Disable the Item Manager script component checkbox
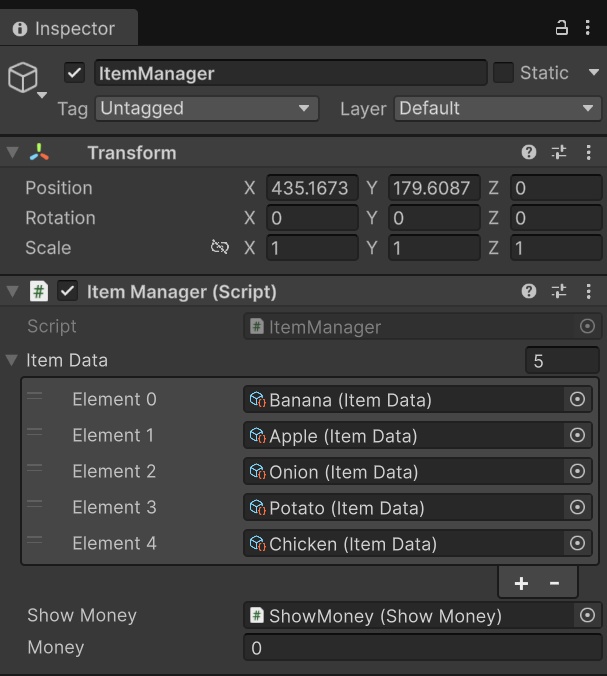The image size is (607, 676). pyautogui.click(x=68, y=291)
